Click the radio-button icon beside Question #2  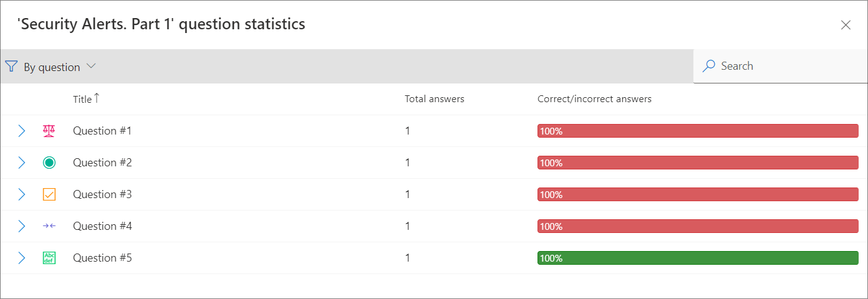49,163
